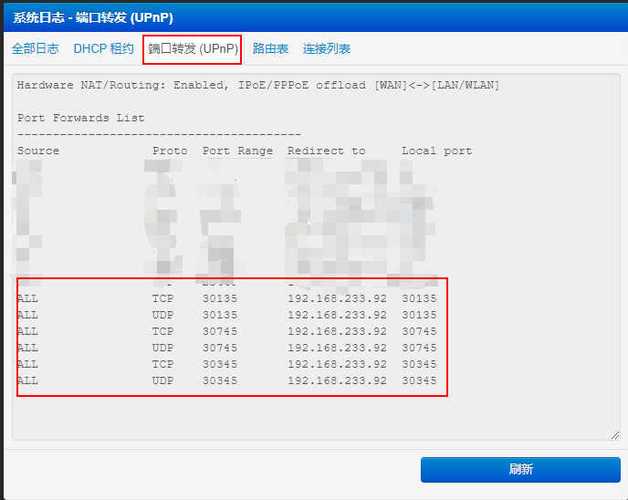Click local port 30745 in the UDP row
This screenshot has height=500, width=628.
click(x=419, y=348)
